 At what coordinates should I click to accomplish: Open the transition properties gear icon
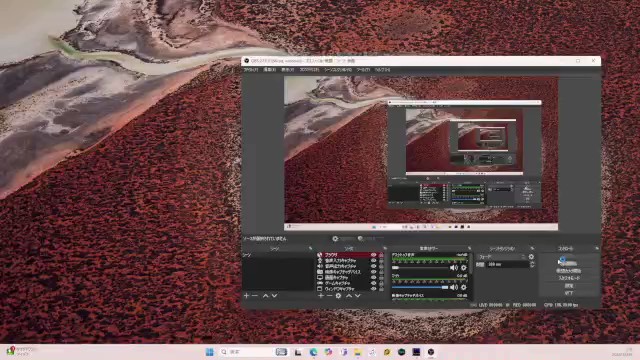point(531,257)
